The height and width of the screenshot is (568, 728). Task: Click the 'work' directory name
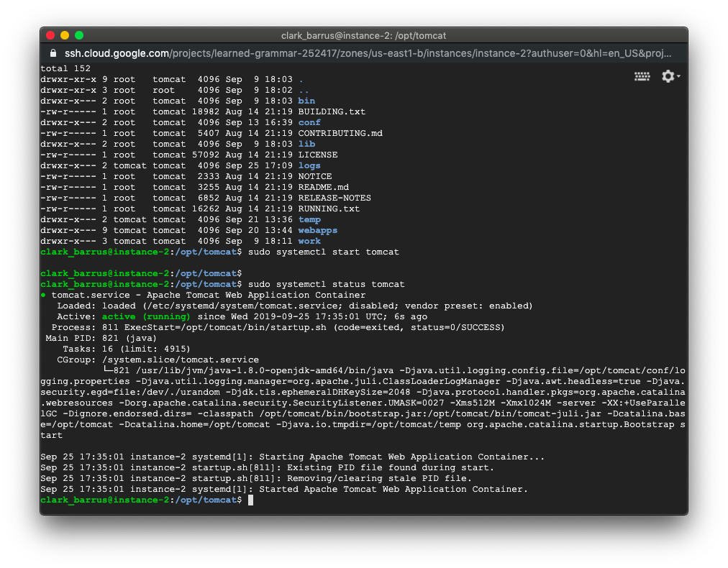click(x=309, y=241)
